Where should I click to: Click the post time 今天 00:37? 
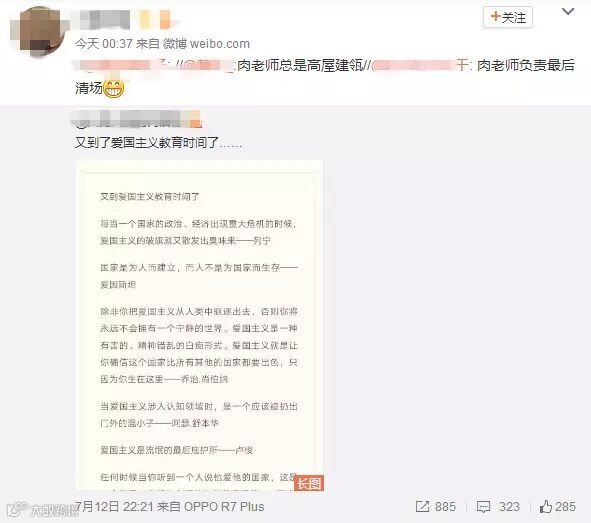pyautogui.click(x=103, y=44)
